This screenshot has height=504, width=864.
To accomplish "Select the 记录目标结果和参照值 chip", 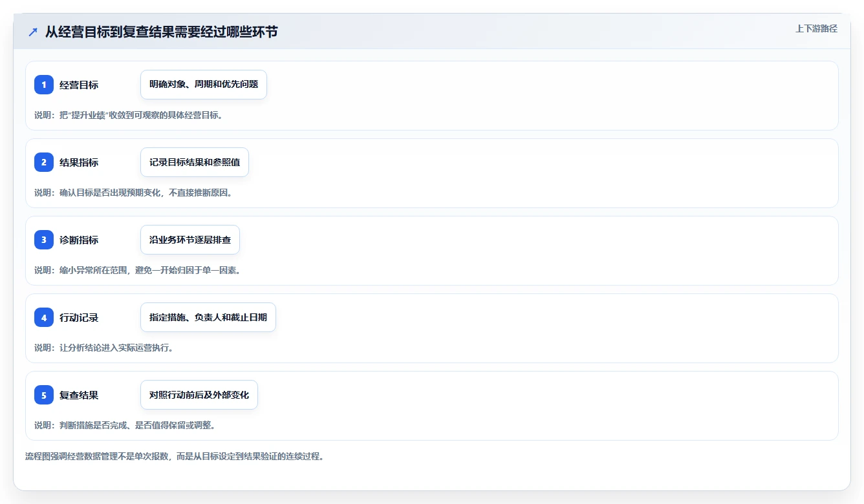I will point(195,162).
